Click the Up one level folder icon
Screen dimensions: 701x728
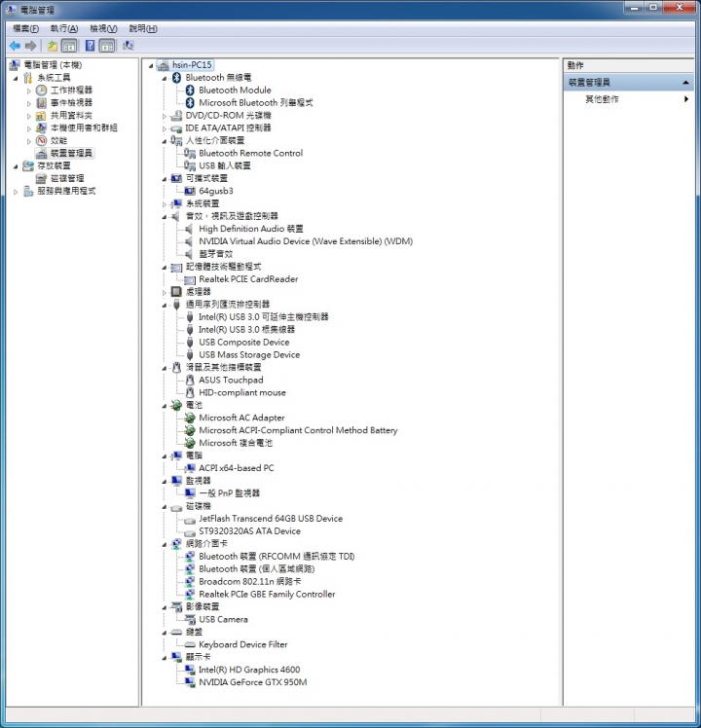coord(53,46)
